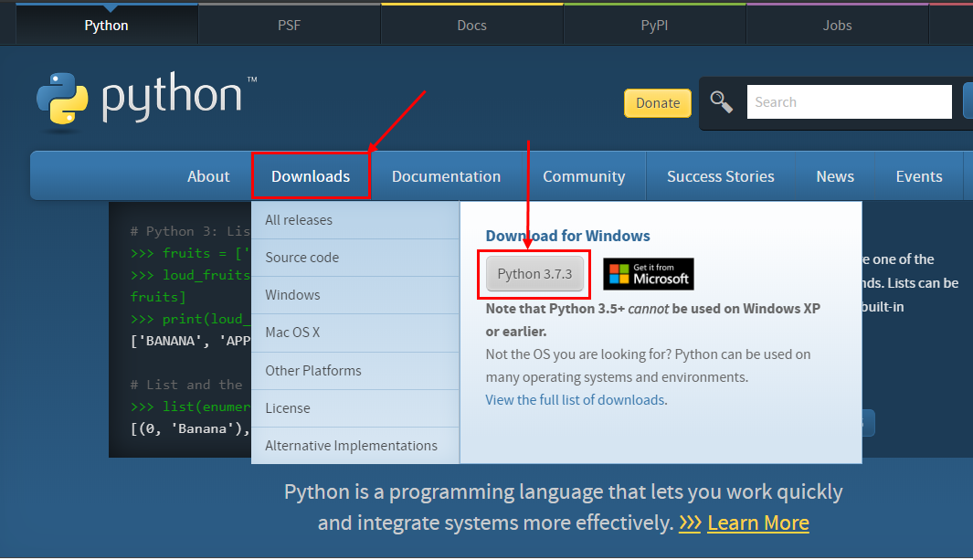
Task: Open the Downloads menu
Action: pos(311,176)
